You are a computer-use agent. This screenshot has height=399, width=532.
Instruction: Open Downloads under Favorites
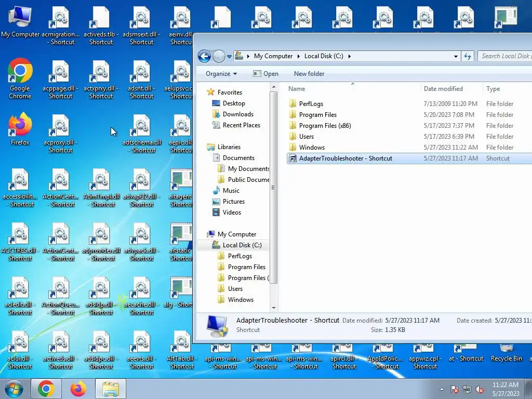[x=238, y=114]
